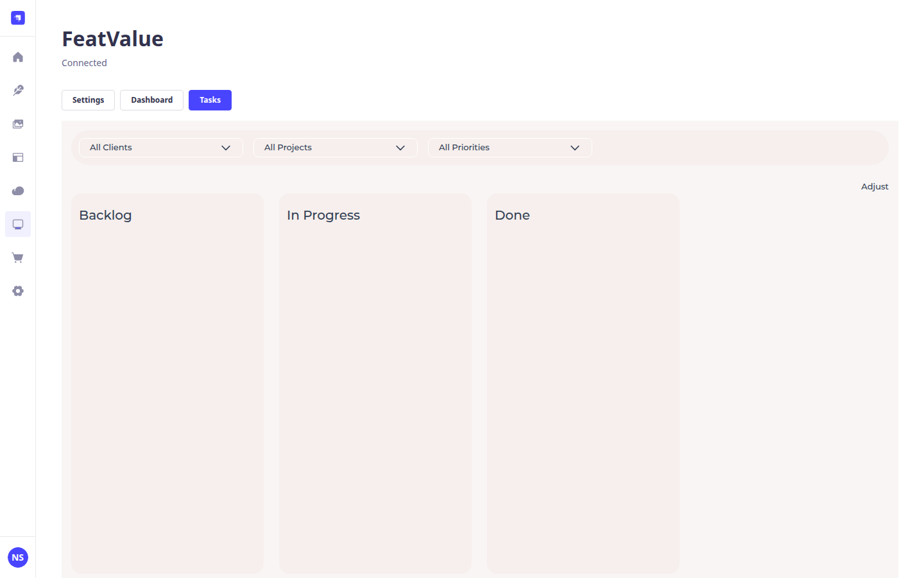Open the shopping cart icon in sidebar
This screenshot has height=578, width=924.
coord(18,258)
